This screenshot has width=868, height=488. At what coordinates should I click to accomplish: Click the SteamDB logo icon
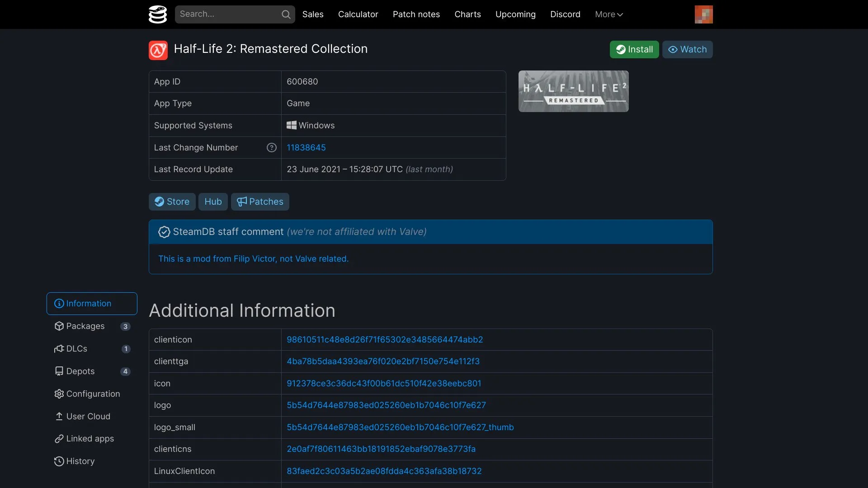tap(158, 14)
